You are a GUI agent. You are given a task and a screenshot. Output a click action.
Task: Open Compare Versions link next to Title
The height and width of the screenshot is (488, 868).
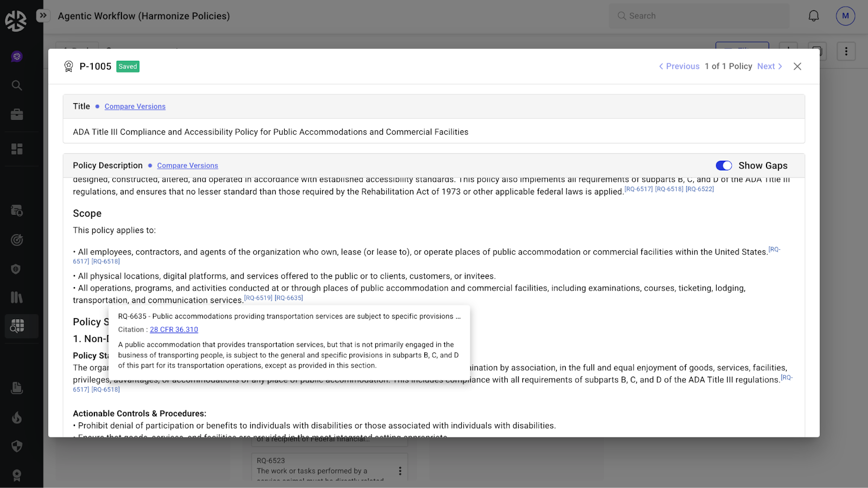pos(135,106)
